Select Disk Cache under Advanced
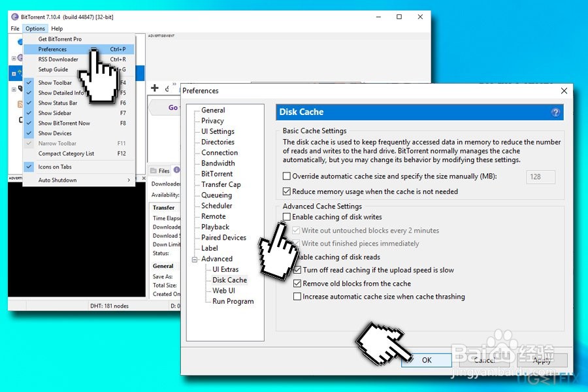This screenshot has width=588, height=392. [229, 280]
